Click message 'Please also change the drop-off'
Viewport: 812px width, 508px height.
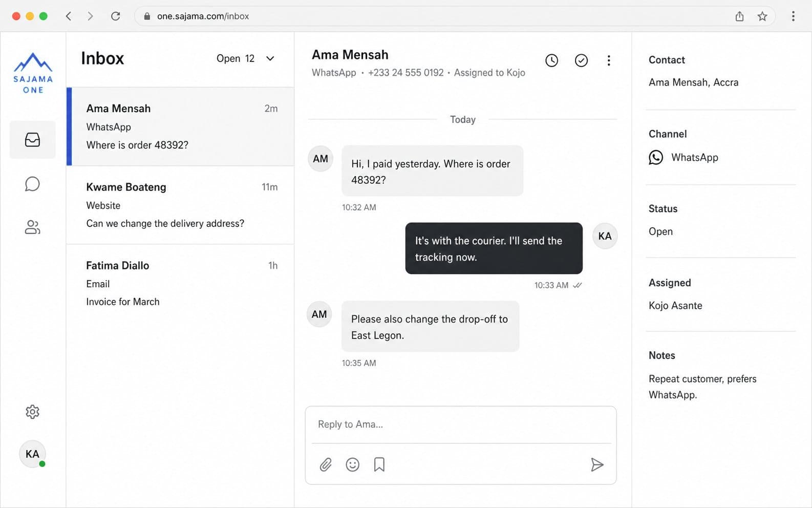point(431,327)
